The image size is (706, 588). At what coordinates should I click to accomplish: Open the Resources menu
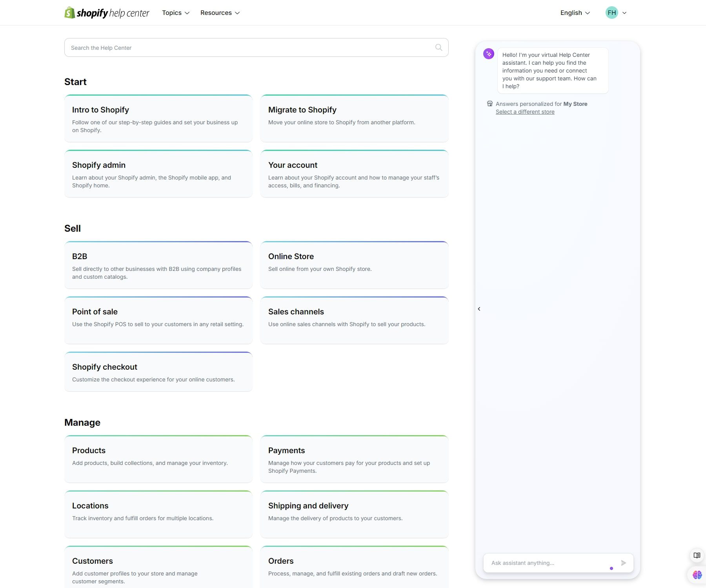coord(220,13)
